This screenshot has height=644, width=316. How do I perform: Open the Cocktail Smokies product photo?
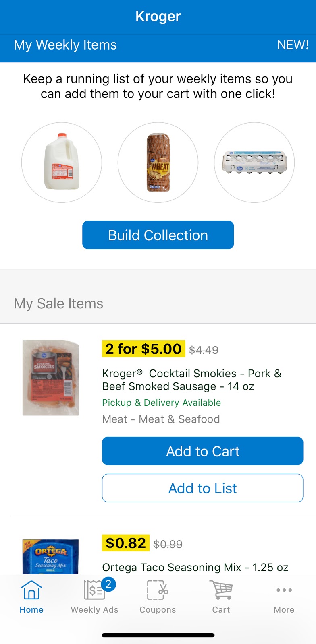coord(50,377)
